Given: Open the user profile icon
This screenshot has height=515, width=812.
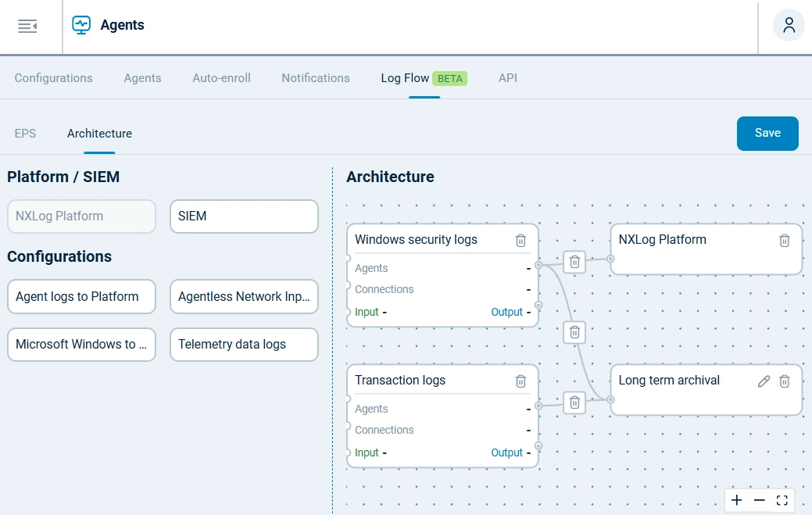Looking at the screenshot, I should click(788, 24).
